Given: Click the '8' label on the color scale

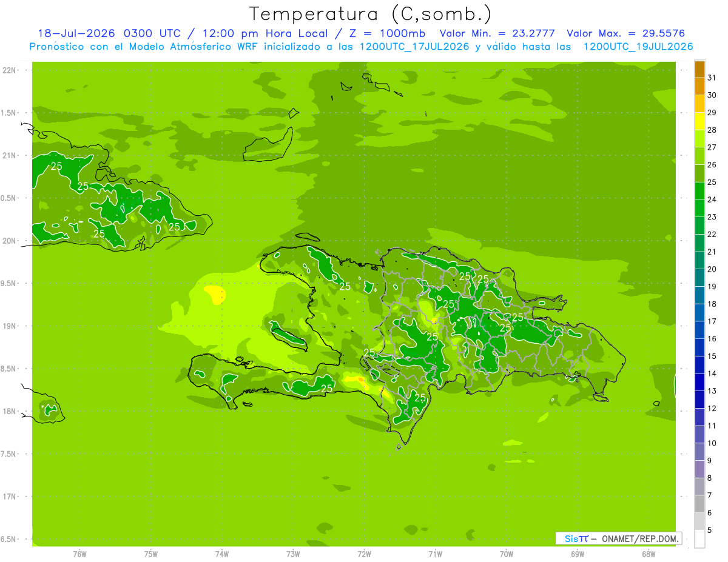Looking at the screenshot, I should point(709,478).
